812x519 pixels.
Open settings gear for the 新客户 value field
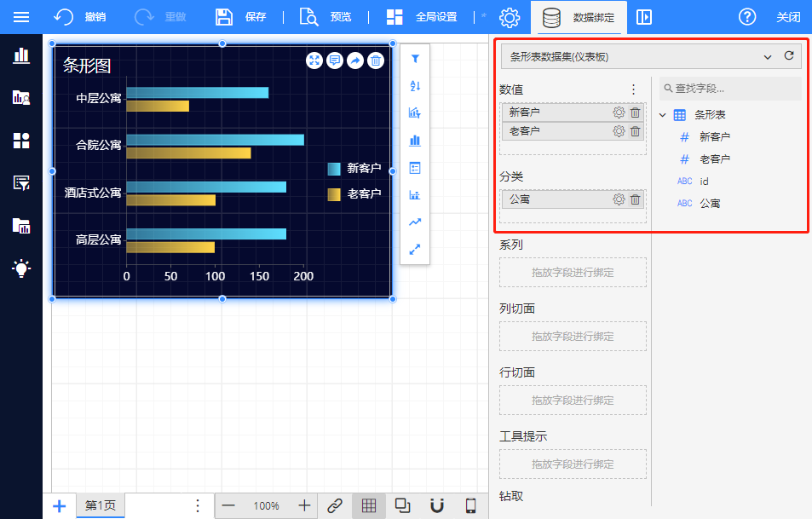[619, 112]
